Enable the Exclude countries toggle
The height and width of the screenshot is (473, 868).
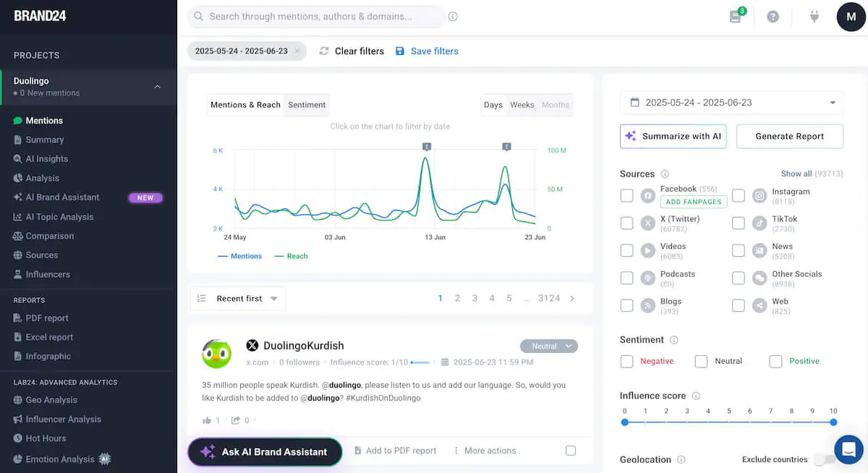825,459
